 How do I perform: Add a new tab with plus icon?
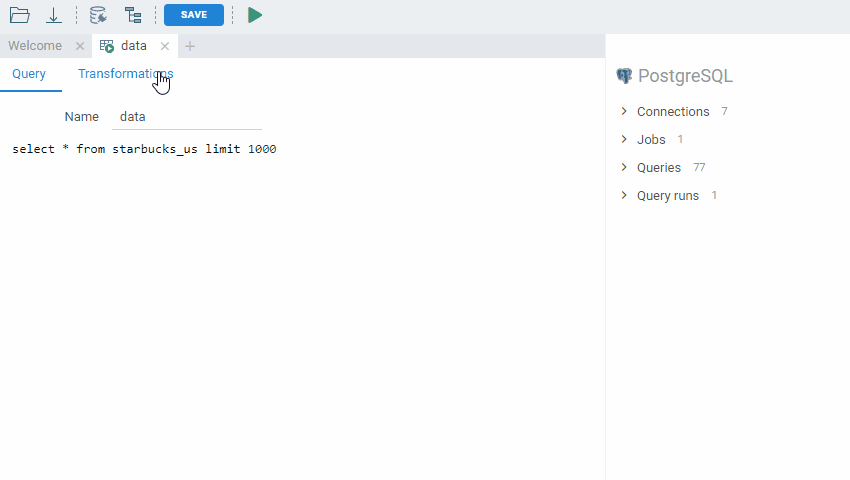[190, 46]
